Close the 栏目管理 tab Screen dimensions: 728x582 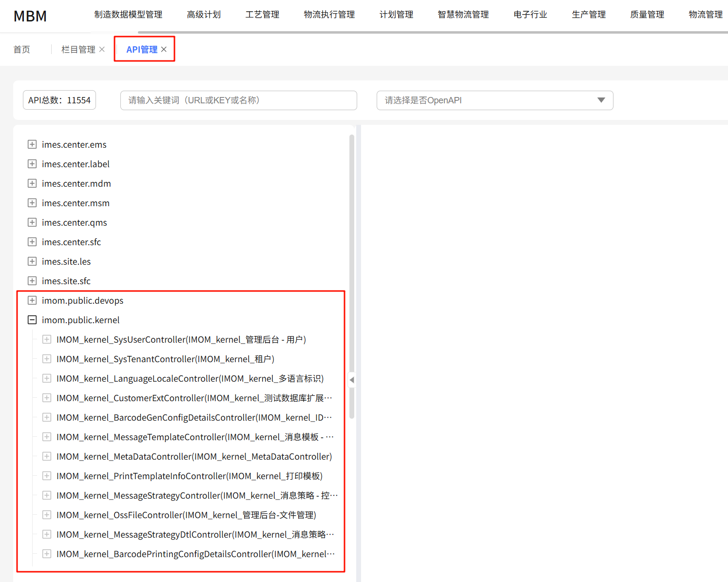click(x=102, y=49)
